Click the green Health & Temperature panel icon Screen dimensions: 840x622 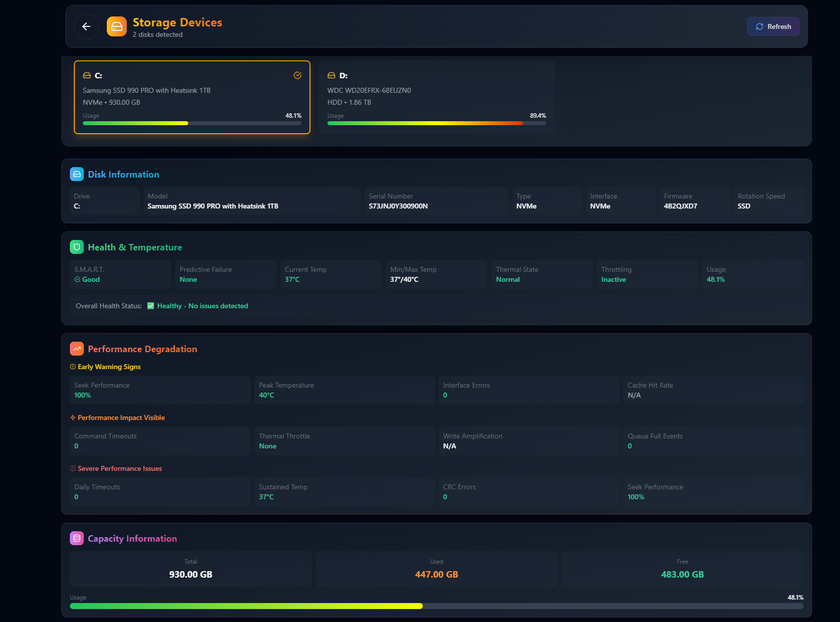(x=77, y=246)
